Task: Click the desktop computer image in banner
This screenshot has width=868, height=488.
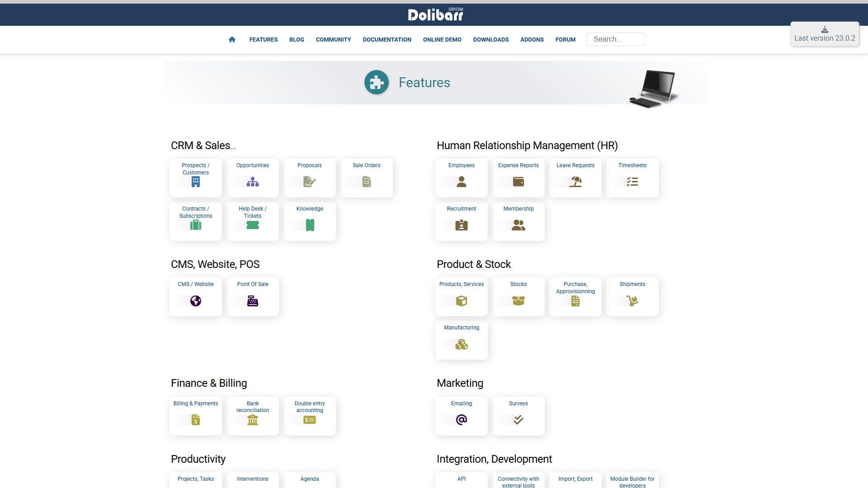Action: [x=654, y=89]
